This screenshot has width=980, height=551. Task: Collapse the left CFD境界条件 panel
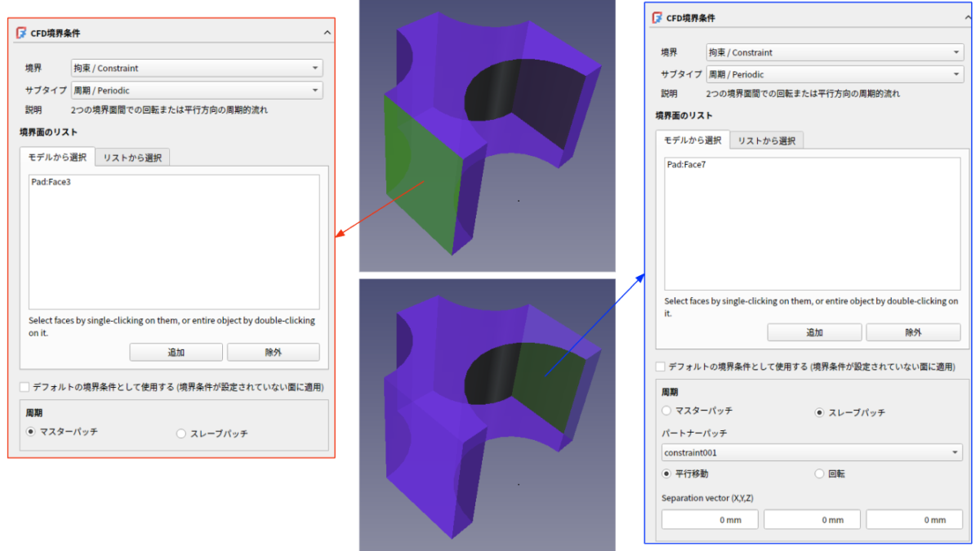[327, 33]
